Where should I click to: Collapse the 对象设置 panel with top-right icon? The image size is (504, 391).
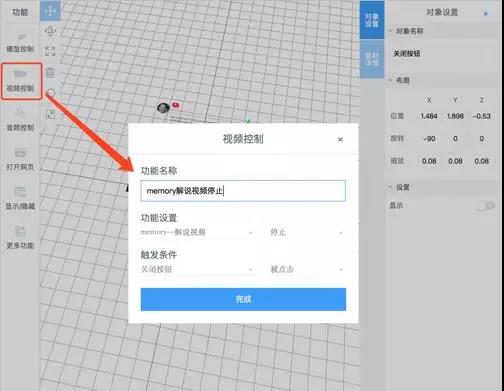(486, 13)
